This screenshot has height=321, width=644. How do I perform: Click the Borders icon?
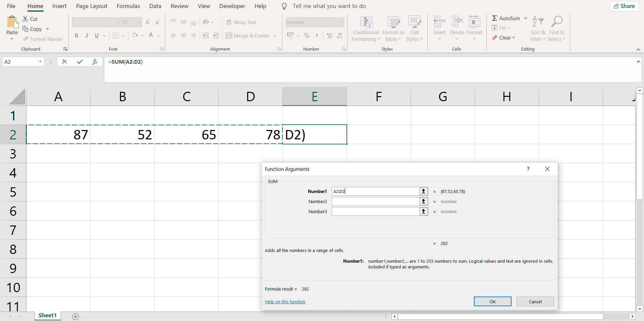click(x=116, y=36)
